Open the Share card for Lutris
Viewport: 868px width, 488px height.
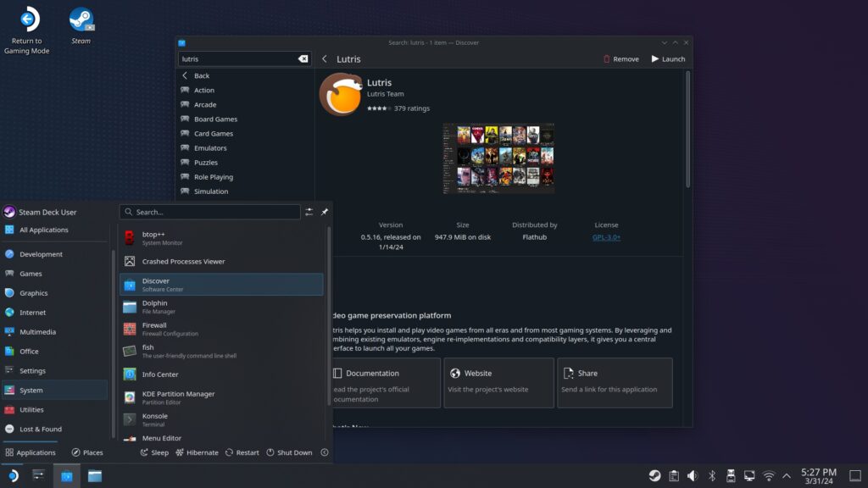(x=615, y=383)
